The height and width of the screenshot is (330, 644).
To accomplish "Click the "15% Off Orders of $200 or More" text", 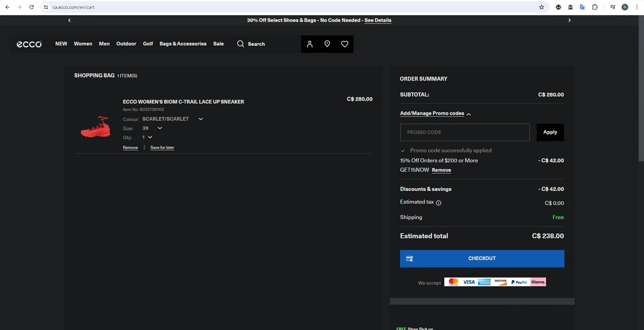I will coord(439,160).
